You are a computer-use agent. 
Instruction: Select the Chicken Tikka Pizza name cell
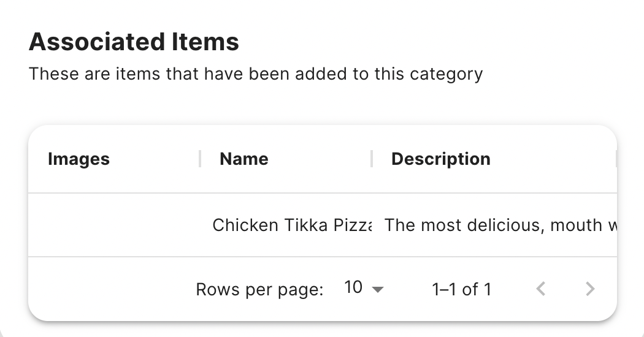[x=291, y=225]
